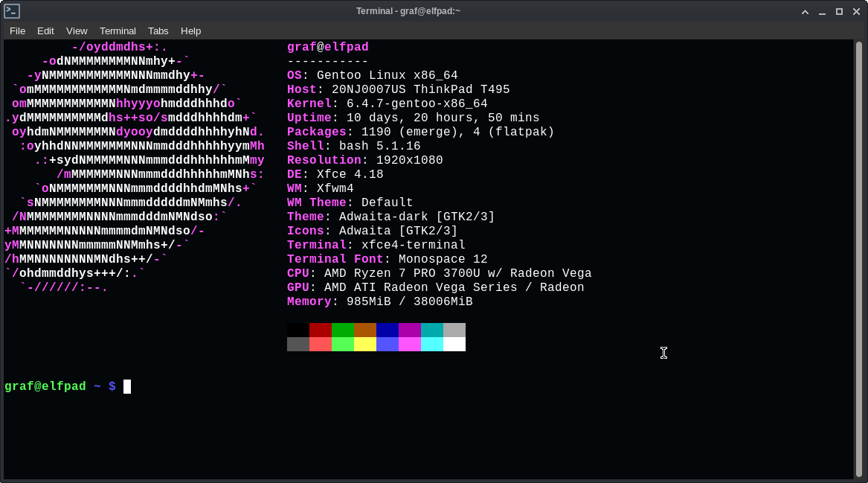Open the File menu
Image resolution: width=868 pixels, height=483 pixels.
[x=17, y=31]
